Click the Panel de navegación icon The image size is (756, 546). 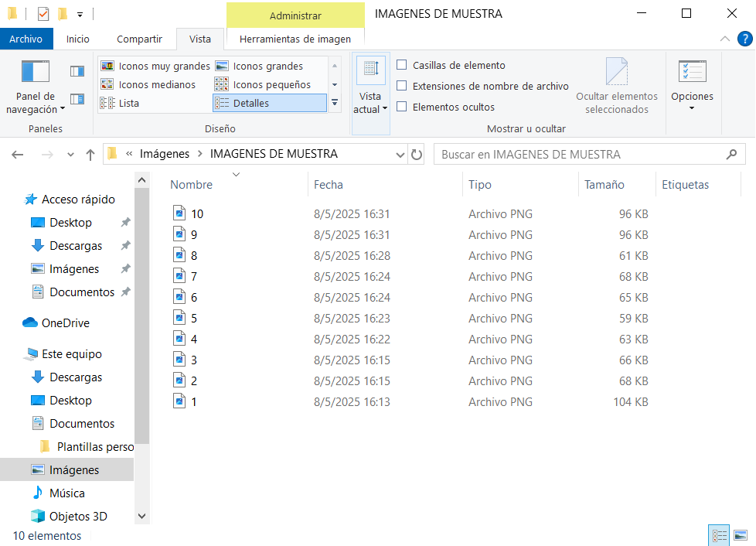coord(36,72)
